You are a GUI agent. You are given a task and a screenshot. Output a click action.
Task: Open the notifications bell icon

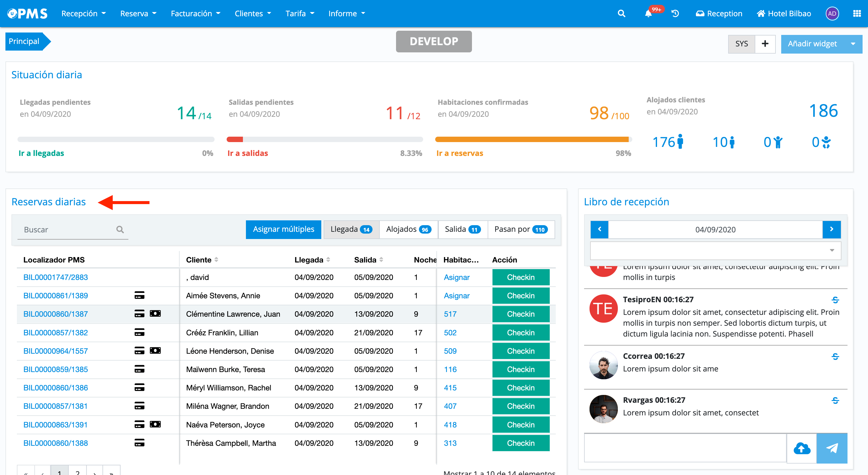coord(648,14)
